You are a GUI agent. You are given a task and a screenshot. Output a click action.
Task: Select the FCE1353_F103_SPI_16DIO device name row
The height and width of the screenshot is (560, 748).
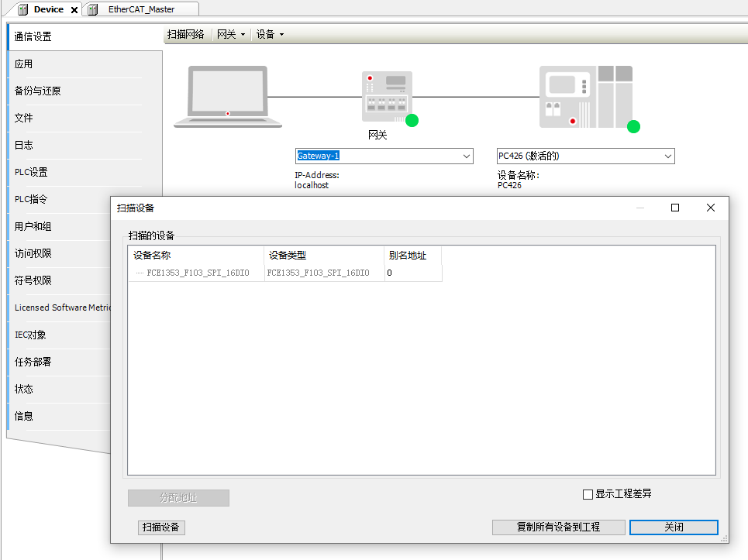pyautogui.click(x=198, y=273)
